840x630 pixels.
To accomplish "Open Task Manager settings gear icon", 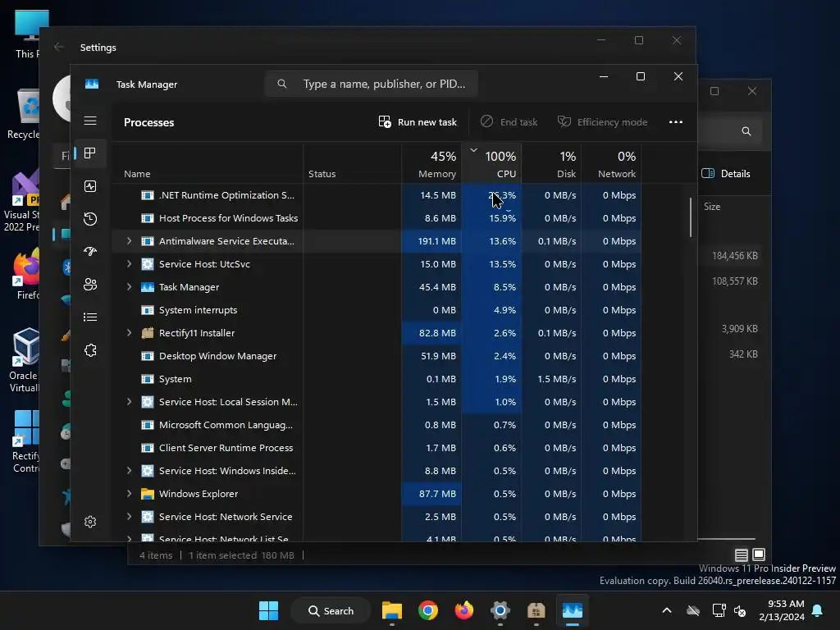I will tap(90, 522).
